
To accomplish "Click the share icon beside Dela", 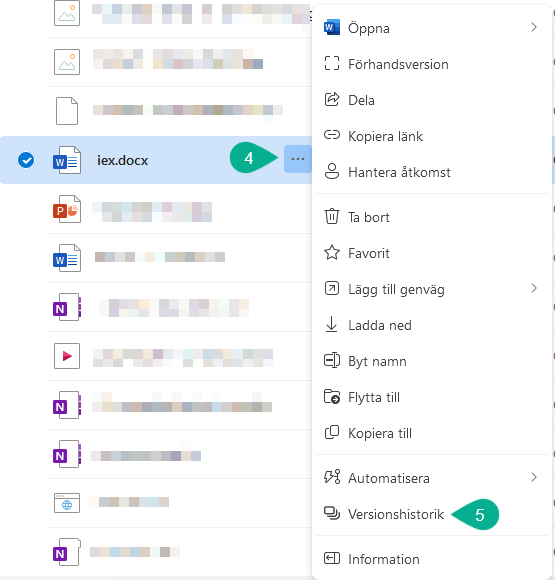I will point(332,100).
